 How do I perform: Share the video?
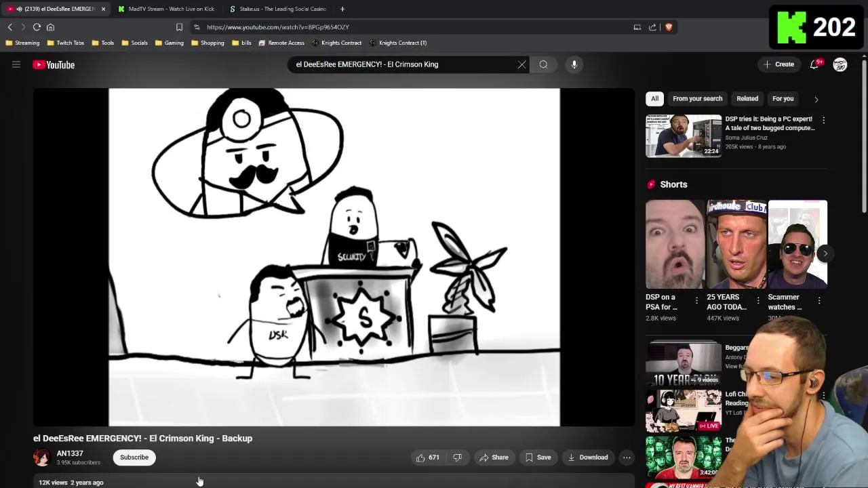(494, 457)
